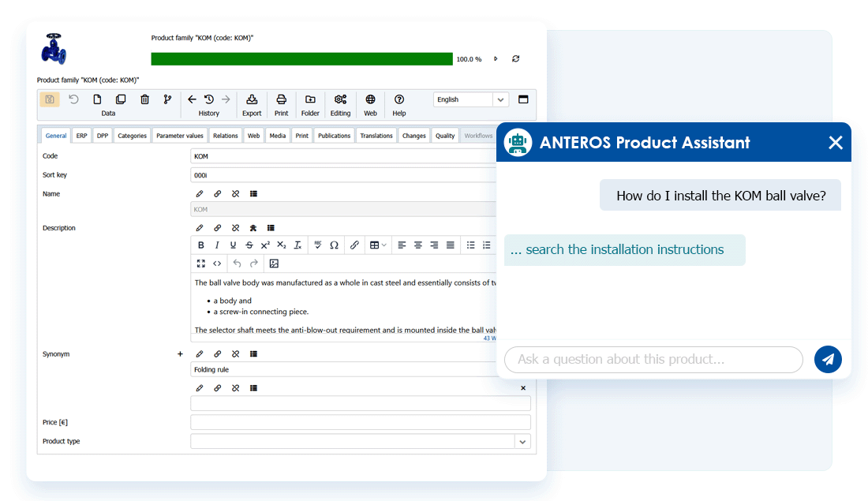This screenshot has height=501, width=868.
Task: Switch to the DPP tab
Action: [x=103, y=136]
